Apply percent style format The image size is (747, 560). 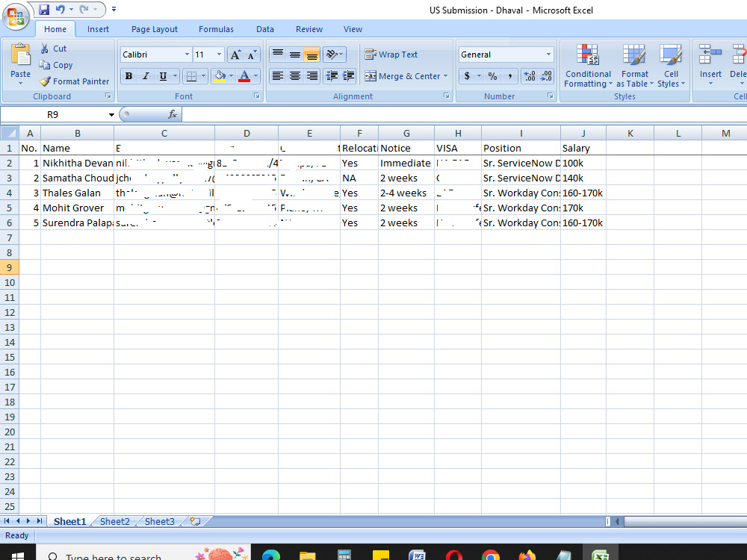tap(492, 76)
